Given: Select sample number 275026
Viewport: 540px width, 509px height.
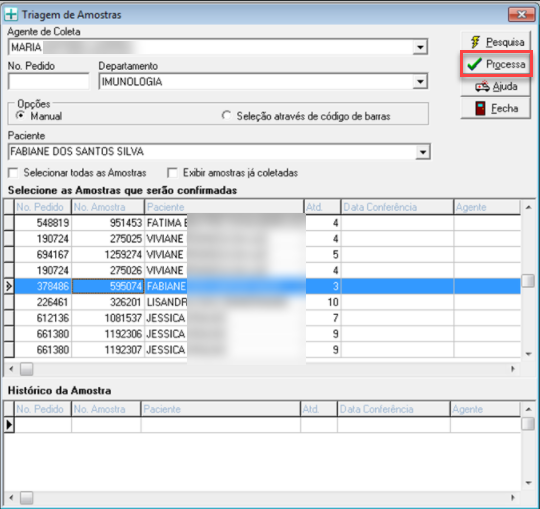Looking at the screenshot, I should [108, 271].
